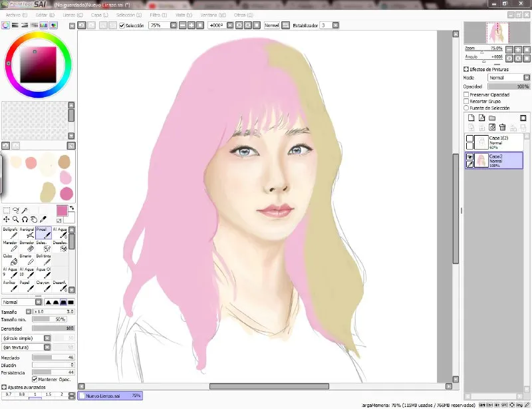The width and height of the screenshot is (532, 409).
Task: Swap foreground and background colors
Action: coord(72,208)
